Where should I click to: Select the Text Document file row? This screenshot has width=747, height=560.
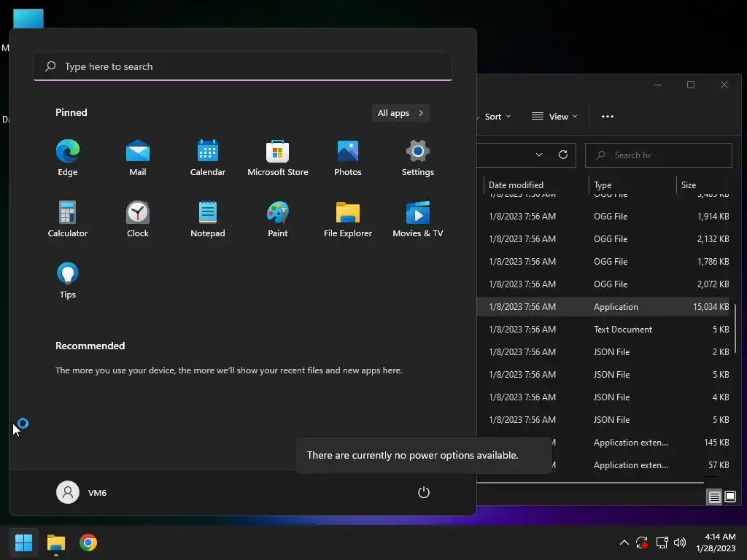coord(605,330)
